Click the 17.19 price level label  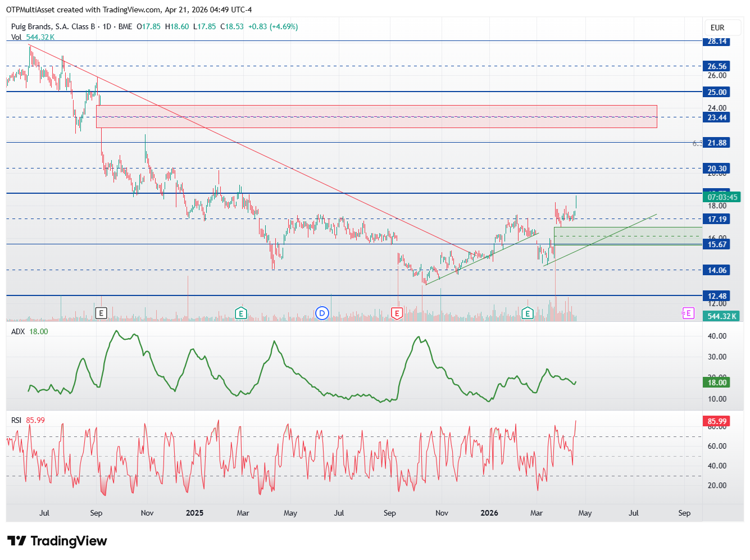pos(717,219)
